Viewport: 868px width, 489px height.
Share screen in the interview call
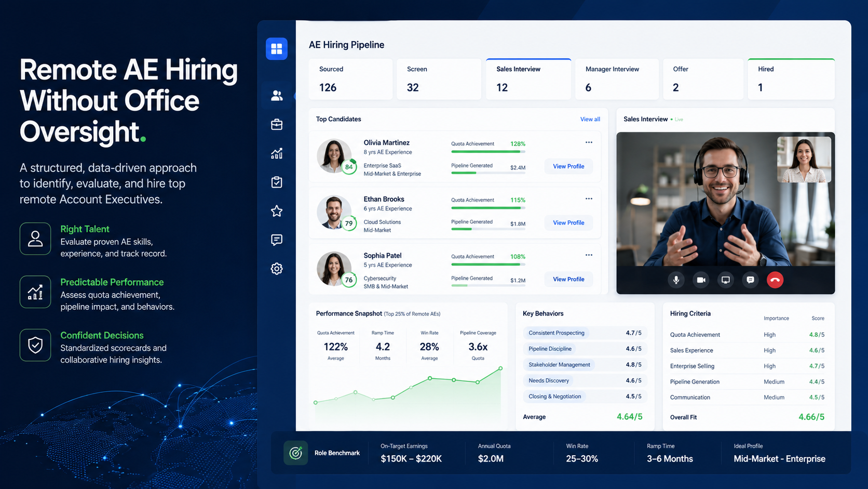coord(726,280)
